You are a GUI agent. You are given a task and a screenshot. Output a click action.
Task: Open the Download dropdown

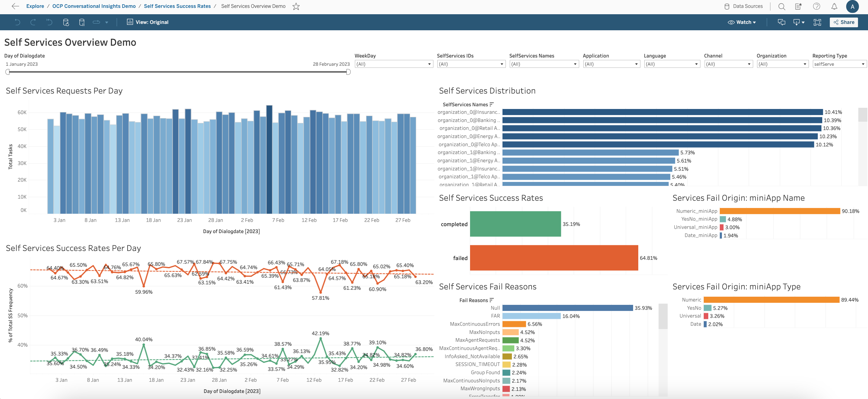tap(799, 22)
